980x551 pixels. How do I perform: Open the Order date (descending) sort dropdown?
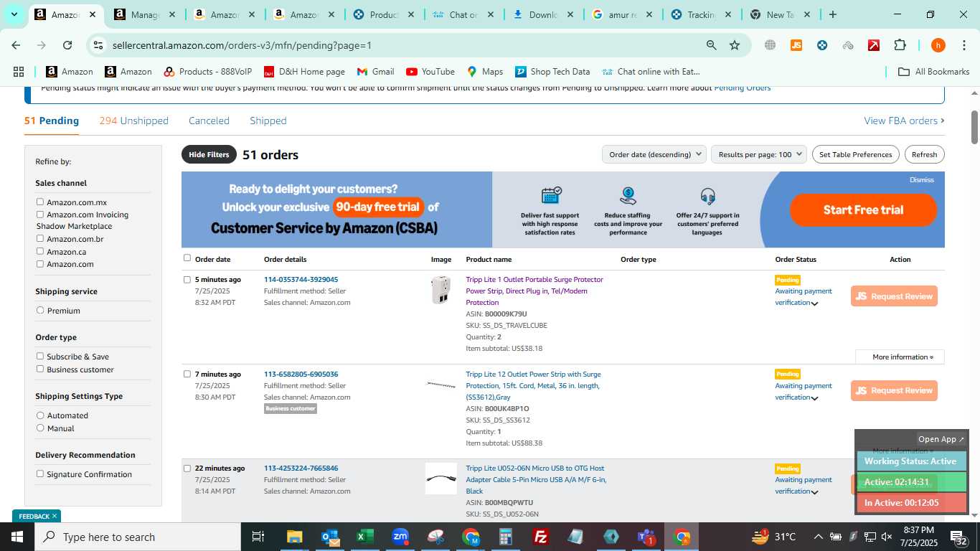click(x=654, y=154)
